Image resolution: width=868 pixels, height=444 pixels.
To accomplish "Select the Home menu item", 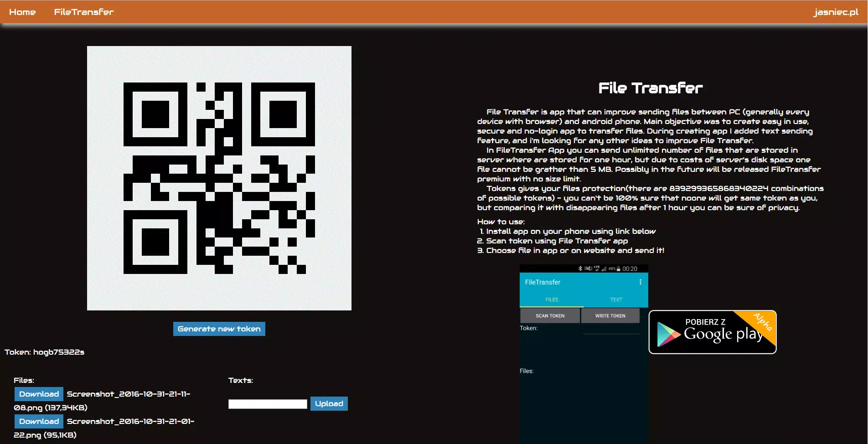I will click(22, 12).
